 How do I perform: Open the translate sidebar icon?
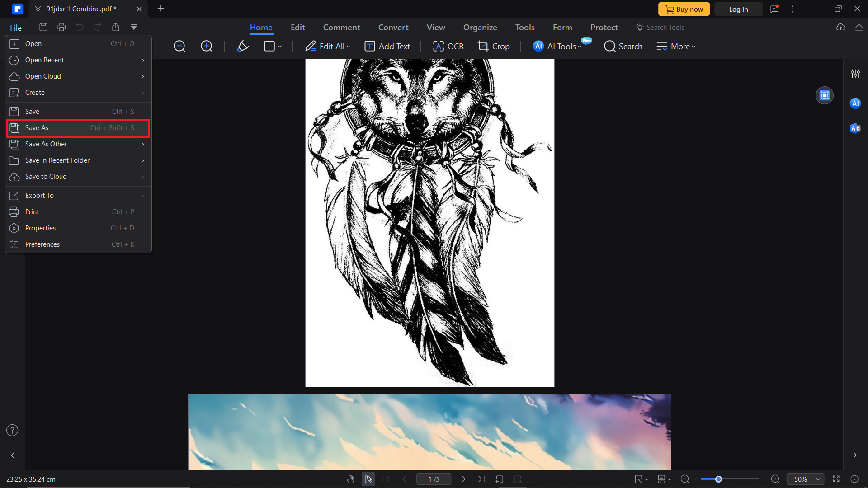(855, 128)
